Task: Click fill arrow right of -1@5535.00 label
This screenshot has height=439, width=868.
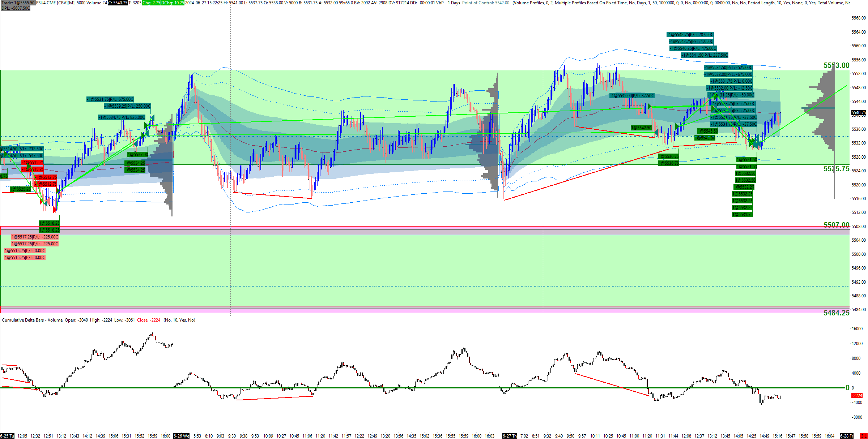Action: click(650, 106)
